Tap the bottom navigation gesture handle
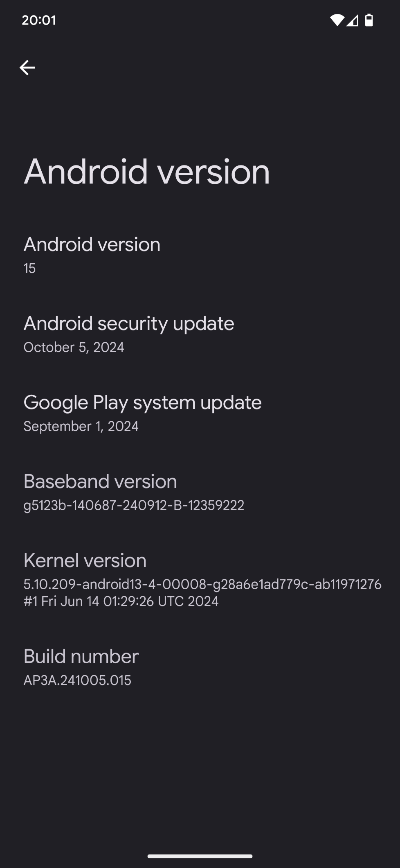This screenshot has height=868, width=400. click(200, 856)
